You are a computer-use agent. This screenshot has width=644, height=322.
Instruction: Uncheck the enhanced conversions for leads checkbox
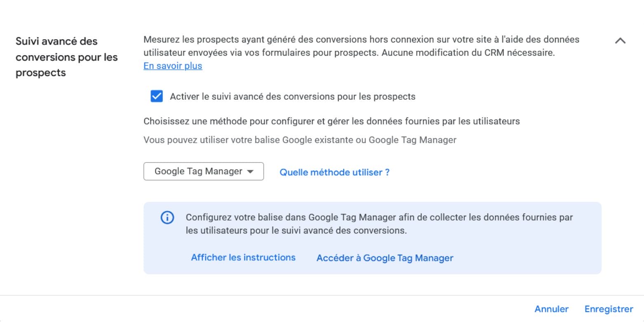click(157, 97)
